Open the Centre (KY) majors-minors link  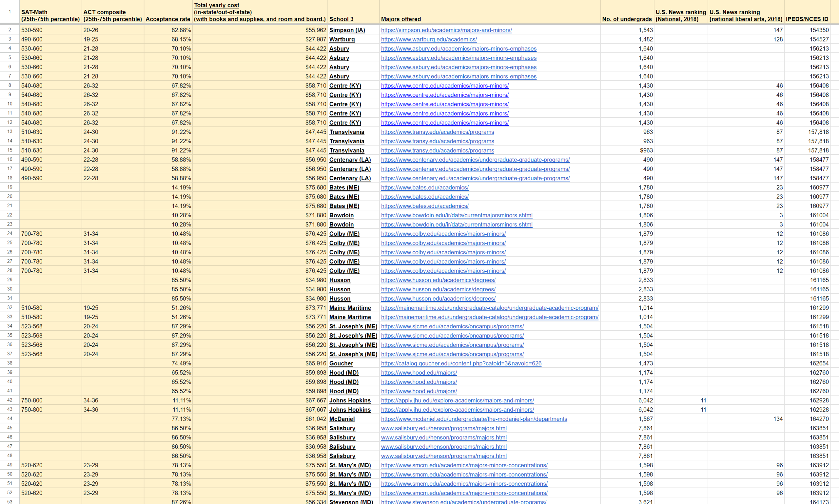click(445, 86)
